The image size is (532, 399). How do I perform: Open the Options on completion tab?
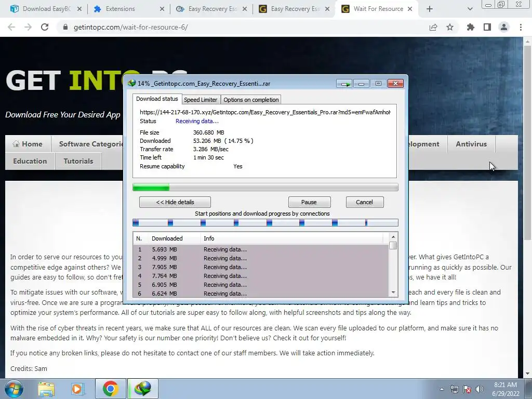[251, 100]
